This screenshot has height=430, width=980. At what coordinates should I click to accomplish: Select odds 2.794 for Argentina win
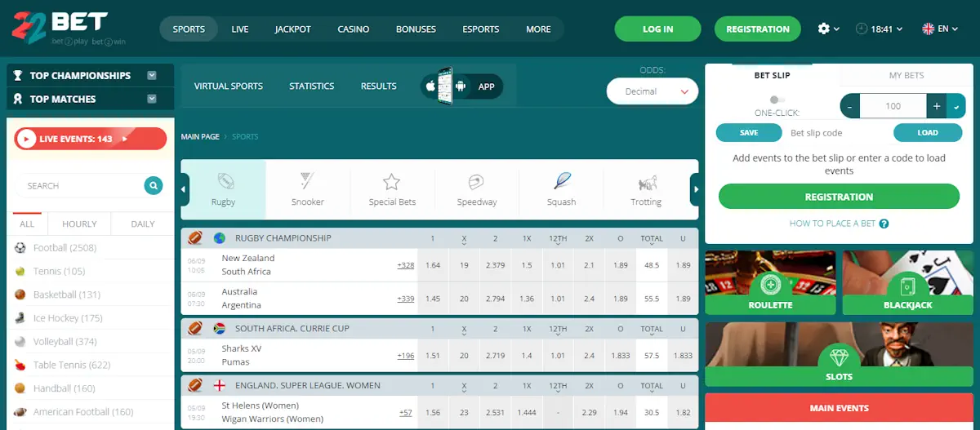click(x=496, y=299)
